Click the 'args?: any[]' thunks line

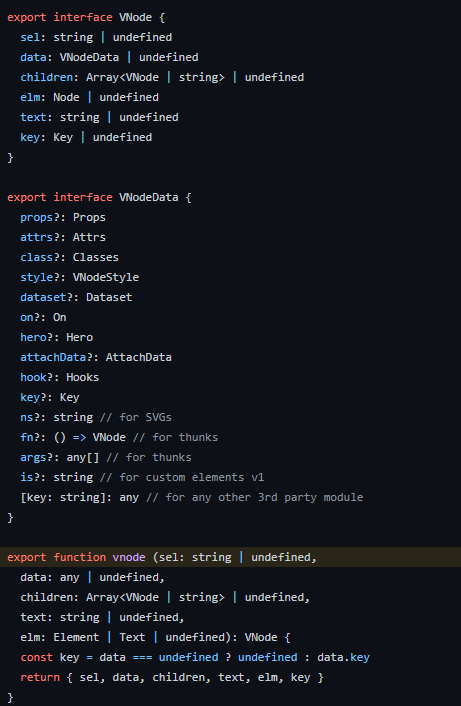(106, 457)
